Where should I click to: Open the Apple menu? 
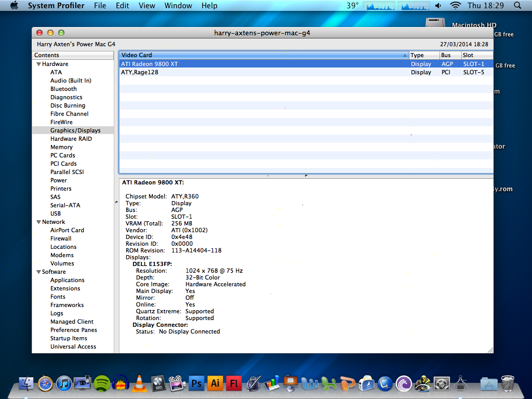[x=14, y=5]
